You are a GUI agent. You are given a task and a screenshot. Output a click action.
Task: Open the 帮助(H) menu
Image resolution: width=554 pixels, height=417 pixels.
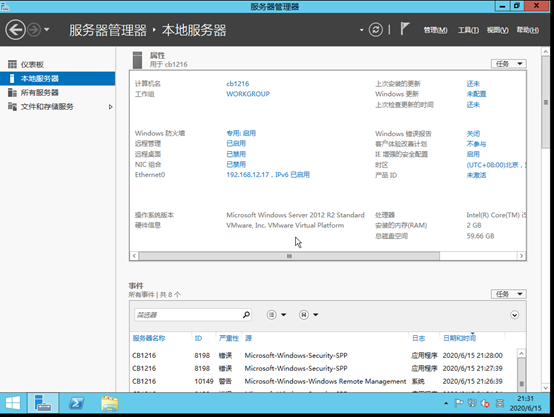[528, 30]
